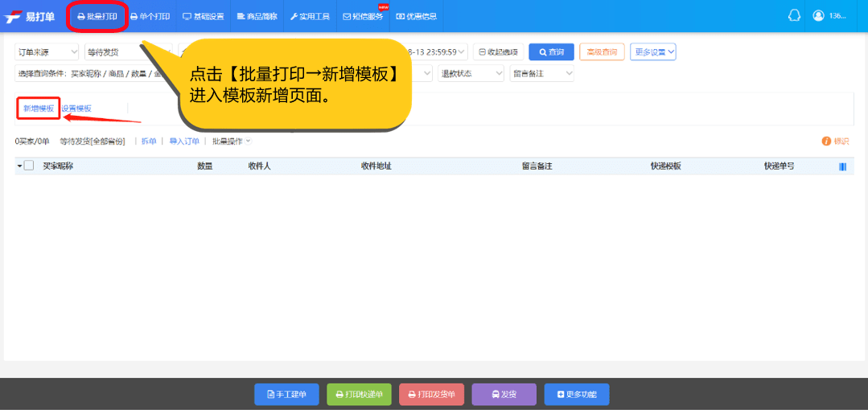This screenshot has height=410, width=868.
Task: Expand the 退款状态 dropdown
Action: tap(471, 74)
